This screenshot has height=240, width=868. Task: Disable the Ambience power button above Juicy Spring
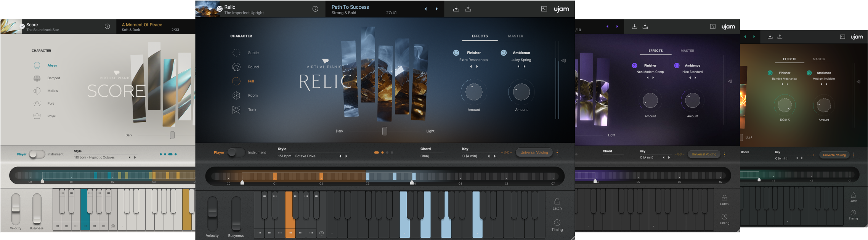[504, 53]
